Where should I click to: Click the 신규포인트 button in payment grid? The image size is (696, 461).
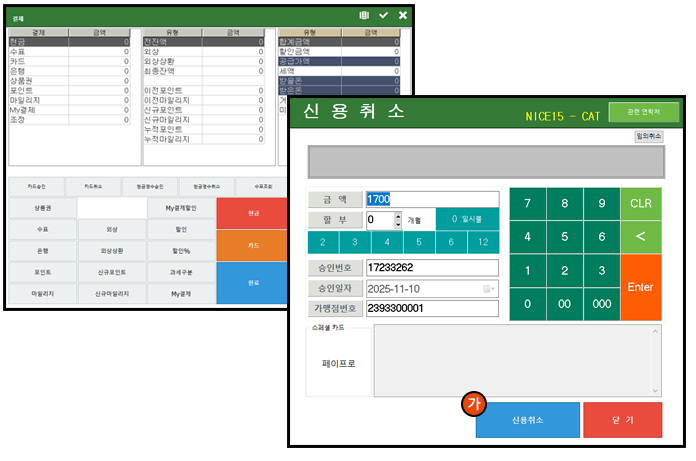pos(112,272)
